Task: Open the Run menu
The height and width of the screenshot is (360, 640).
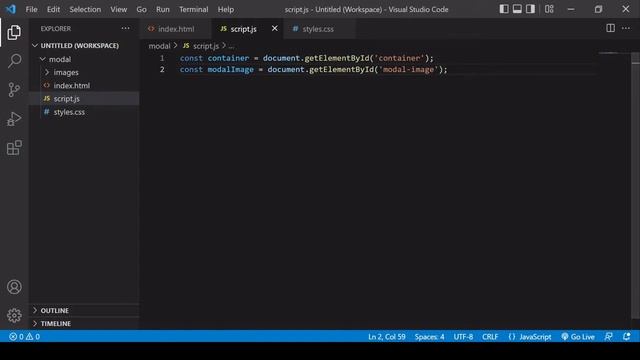Action: [162, 9]
